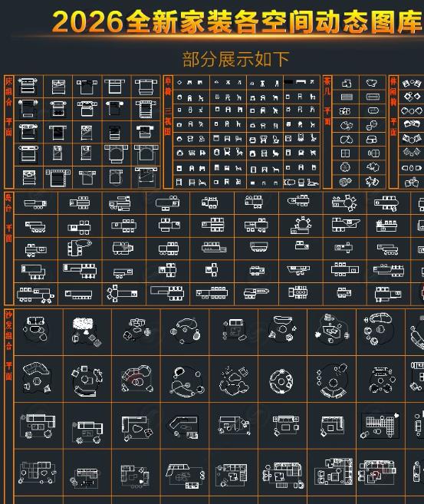424x504 pixels.
Task: Select top leisure chair pair in 休闲椅 column
Action: point(412,84)
